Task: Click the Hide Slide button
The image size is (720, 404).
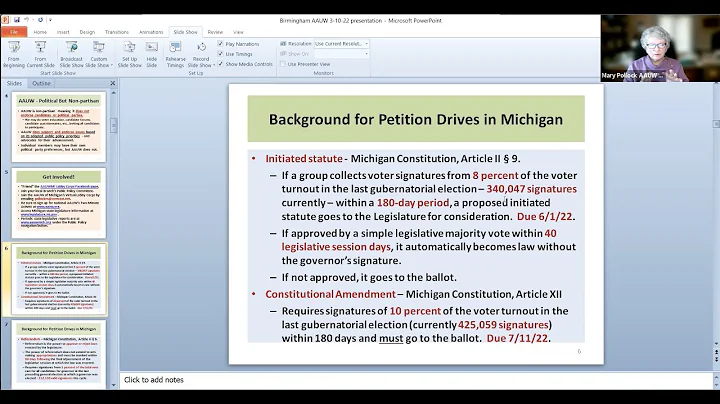Action: (x=152, y=55)
